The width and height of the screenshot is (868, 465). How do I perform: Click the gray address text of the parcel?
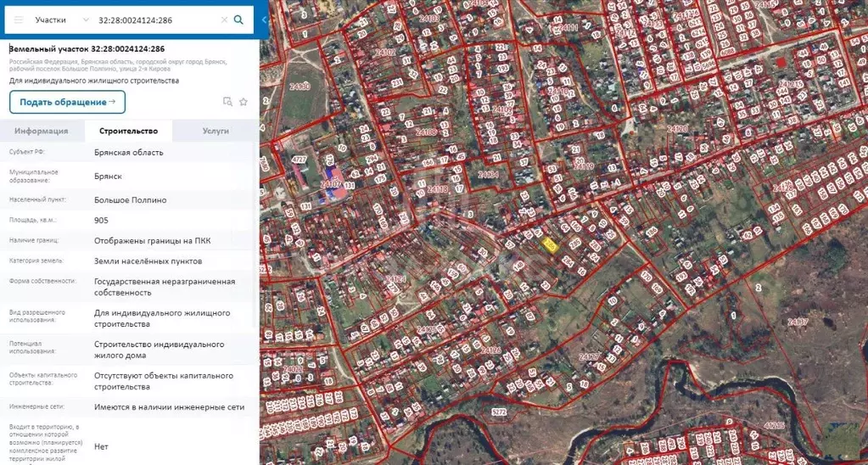tap(117, 65)
